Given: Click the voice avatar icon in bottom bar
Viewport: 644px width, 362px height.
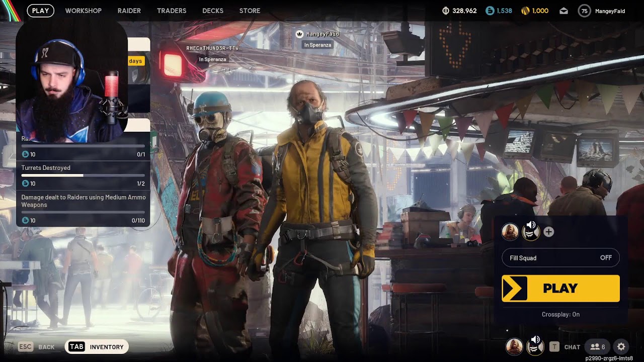Looking at the screenshot, I should tap(535, 346).
